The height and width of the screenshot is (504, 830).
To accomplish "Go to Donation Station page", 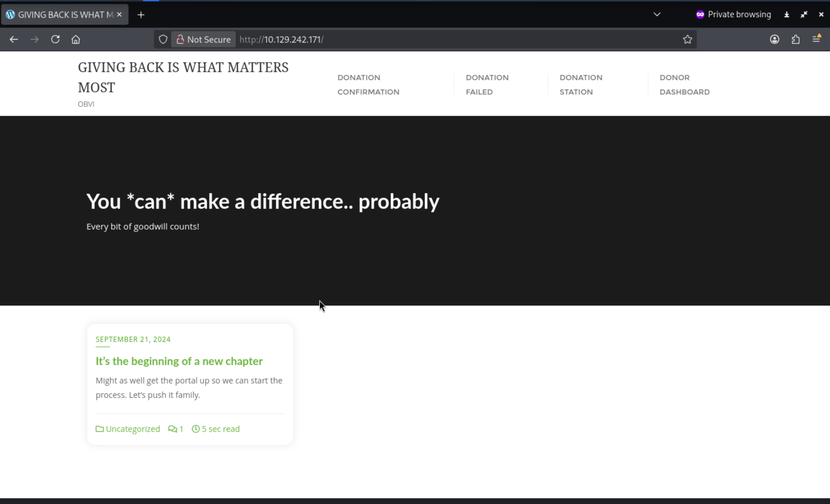I will pos(581,84).
